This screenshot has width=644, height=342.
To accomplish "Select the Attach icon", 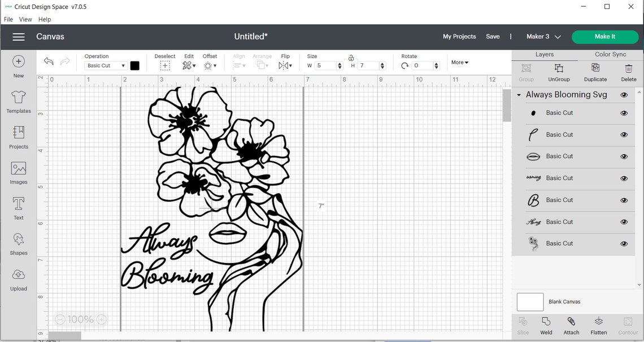I will click(571, 325).
